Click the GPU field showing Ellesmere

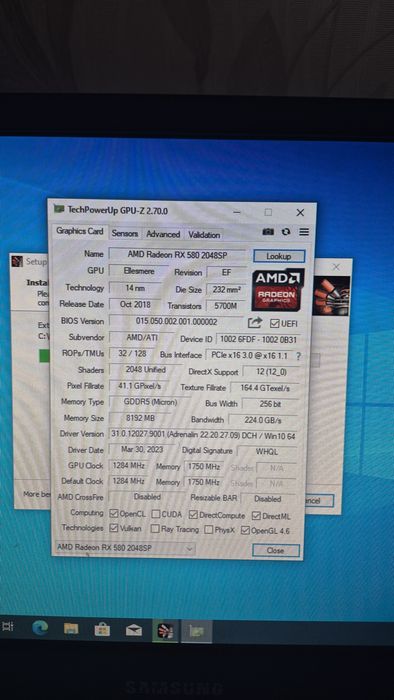coord(139,271)
